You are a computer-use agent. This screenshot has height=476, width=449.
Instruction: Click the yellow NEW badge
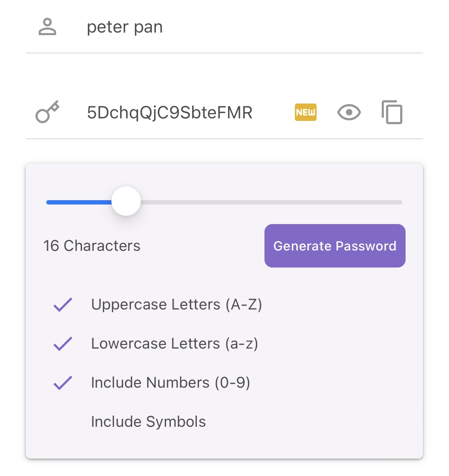pos(305,112)
